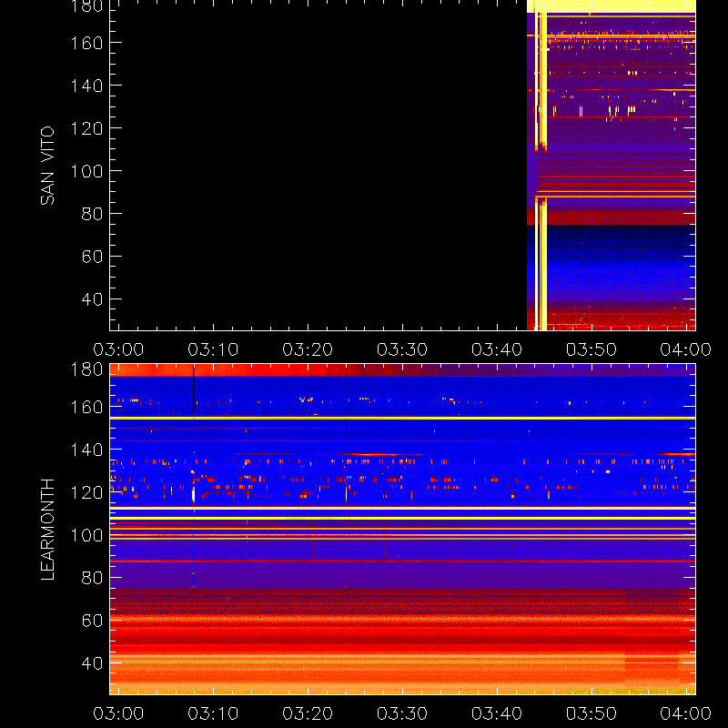728x728 pixels.
Task: Select the 60 tick label on Learmonth axis
Action: (92, 621)
